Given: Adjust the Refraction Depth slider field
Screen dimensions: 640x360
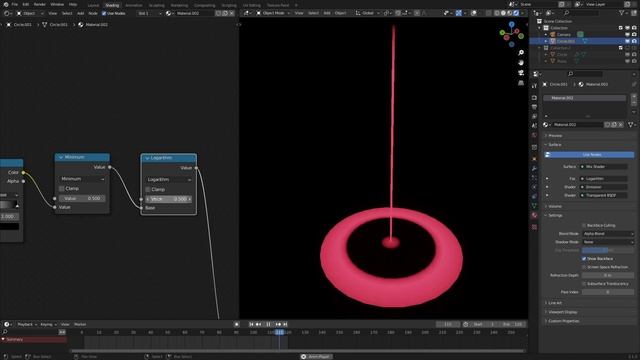Looking at the screenshot, I should pos(607,276).
